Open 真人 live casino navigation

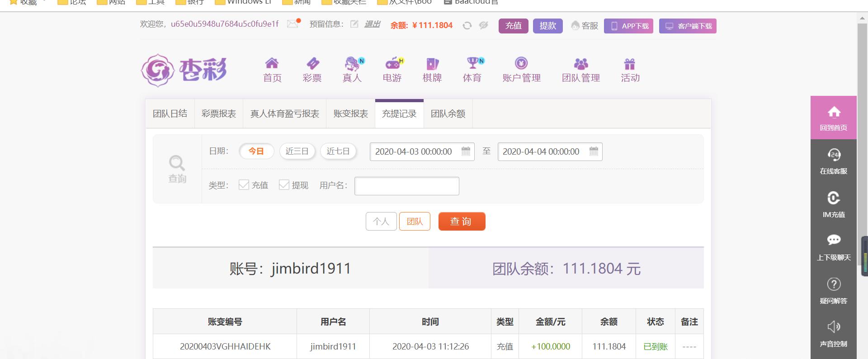[x=352, y=70]
